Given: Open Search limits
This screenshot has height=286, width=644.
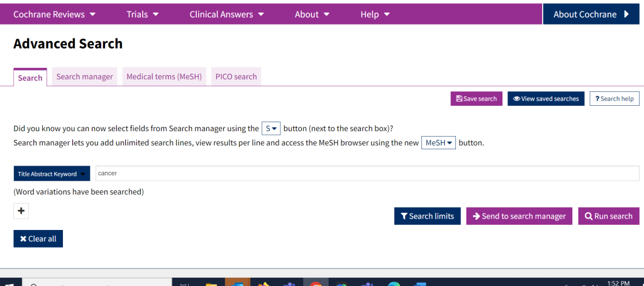Looking at the screenshot, I should [x=428, y=216].
